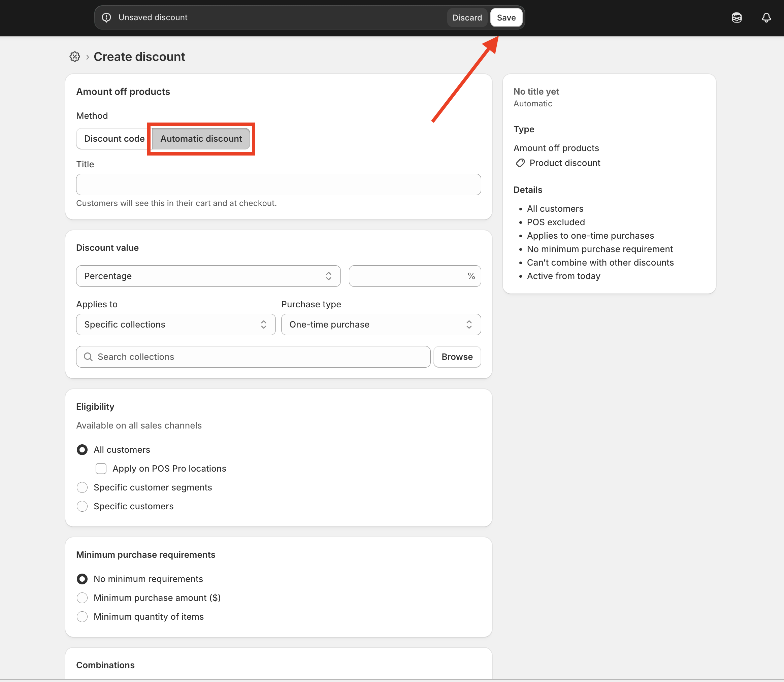The height and width of the screenshot is (682, 784).
Task: Browse collections with the Browse button
Action: pos(457,356)
